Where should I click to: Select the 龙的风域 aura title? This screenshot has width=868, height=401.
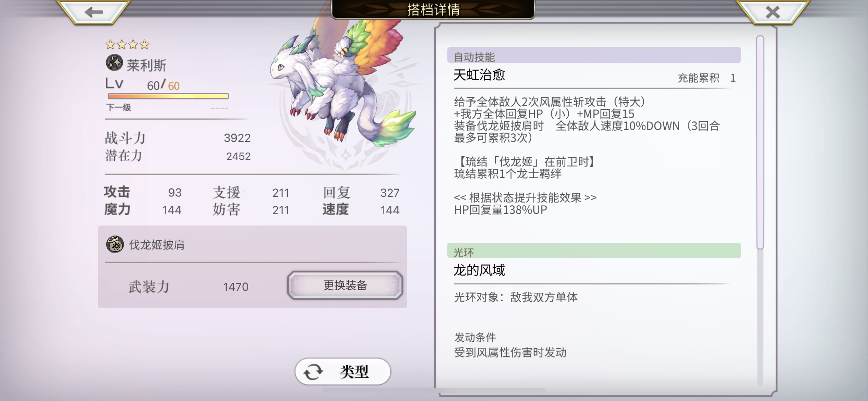coord(479,270)
